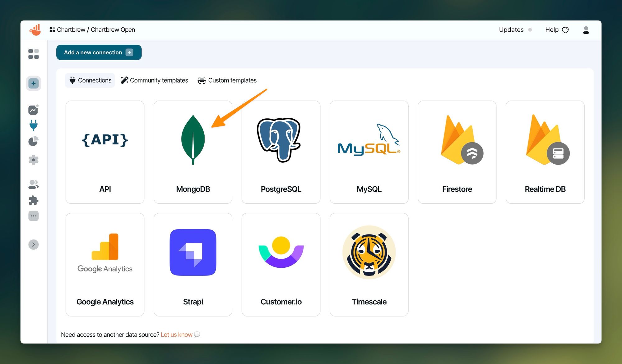Open project settings gear icon

[33, 160]
